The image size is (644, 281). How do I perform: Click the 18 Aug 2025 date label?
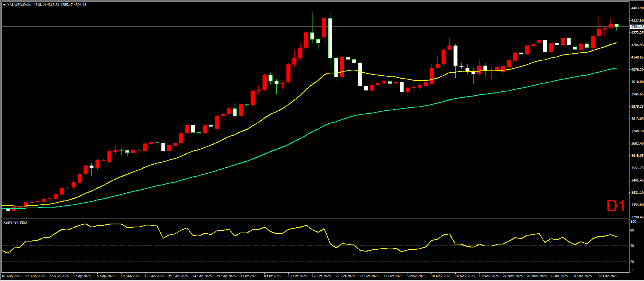12,276
